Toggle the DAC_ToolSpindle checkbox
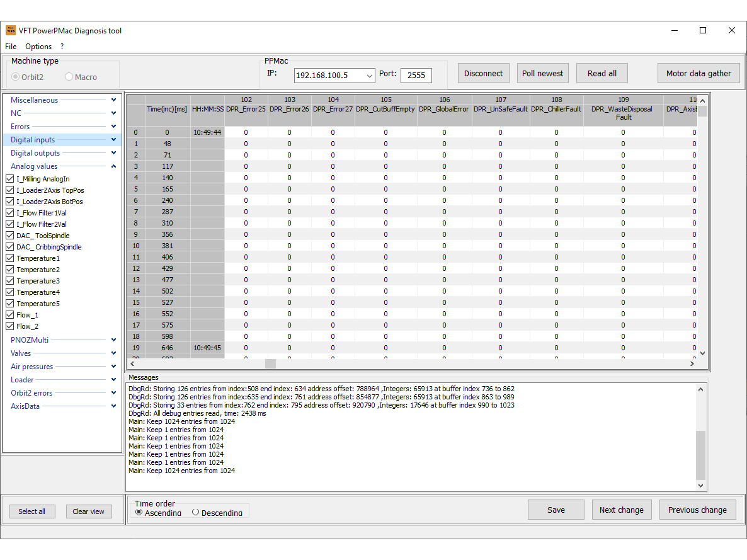Screen dimensions: 747x560 point(9,236)
